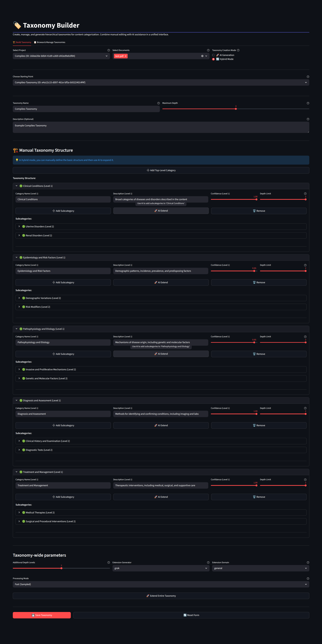The width and height of the screenshot is (322, 644).
Task: Click help icon for Description (Optional)
Action: (308, 119)
